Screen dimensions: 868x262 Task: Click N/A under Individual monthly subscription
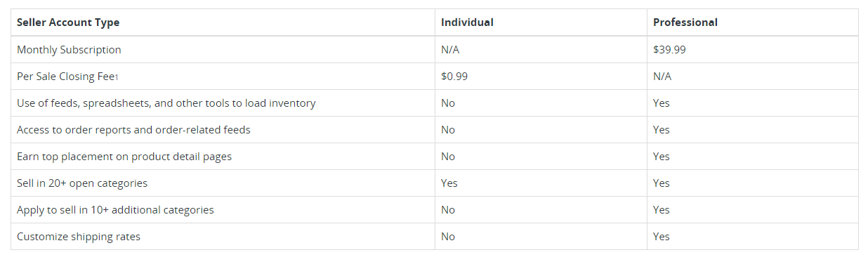450,50
